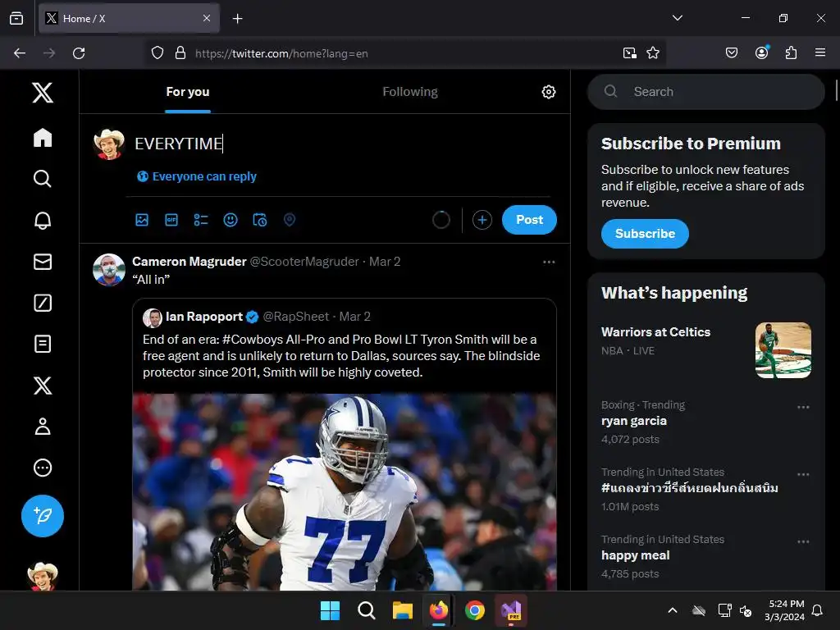Click the blue compose post feather button
Image resolution: width=840 pixels, height=630 pixels.
(43, 516)
